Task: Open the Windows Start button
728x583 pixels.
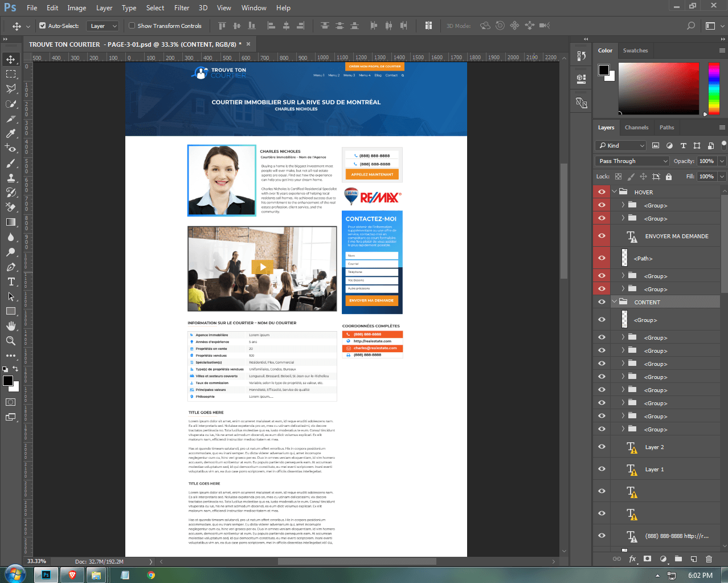Action: click(x=15, y=574)
